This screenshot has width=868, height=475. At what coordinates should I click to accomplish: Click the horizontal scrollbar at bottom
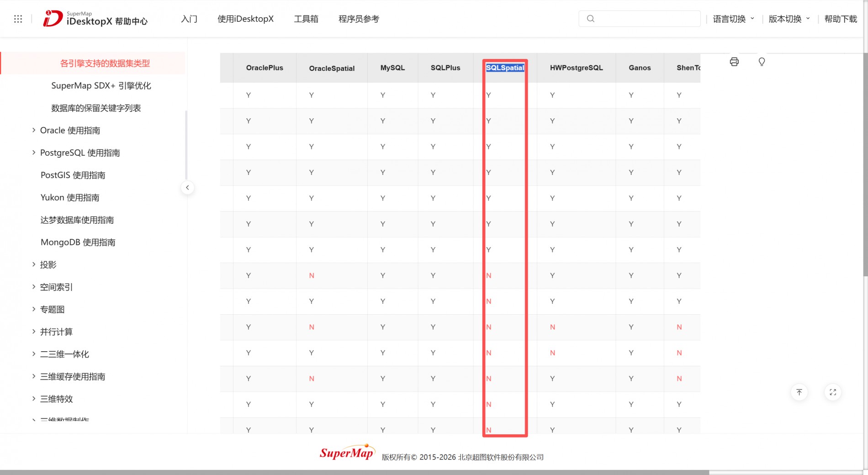point(354,472)
